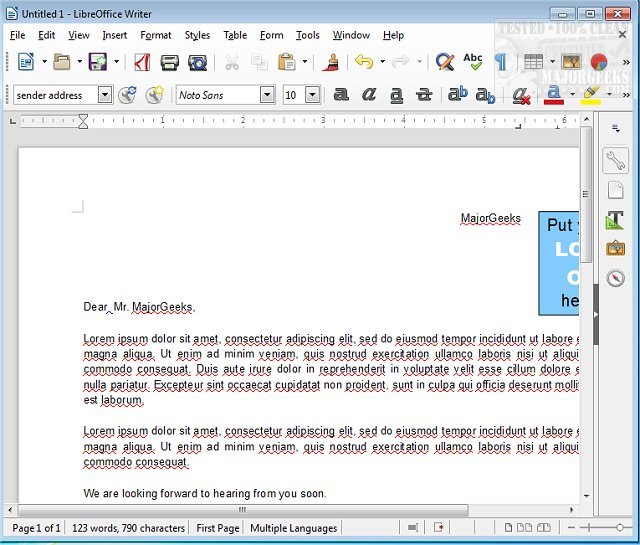Click the Print icon

click(x=169, y=62)
